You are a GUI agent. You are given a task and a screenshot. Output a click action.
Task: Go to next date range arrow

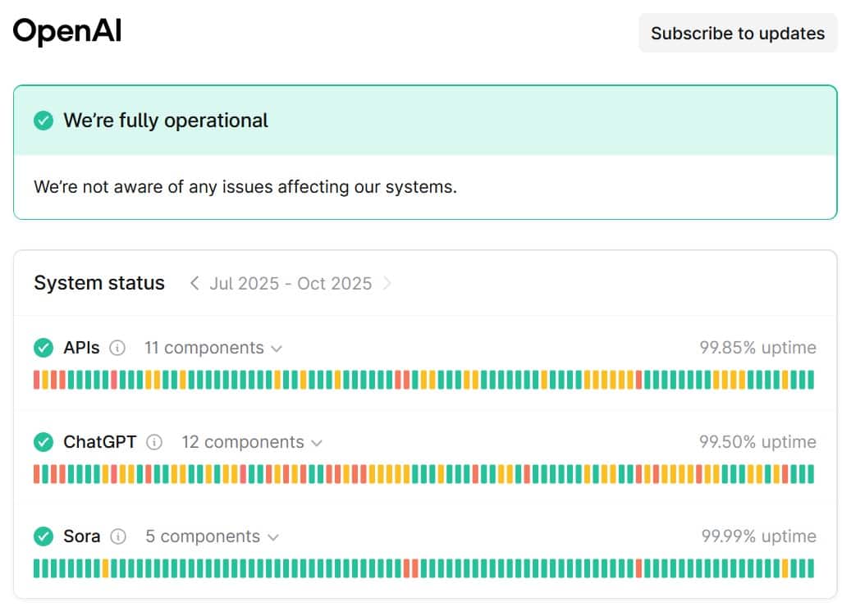(x=387, y=283)
